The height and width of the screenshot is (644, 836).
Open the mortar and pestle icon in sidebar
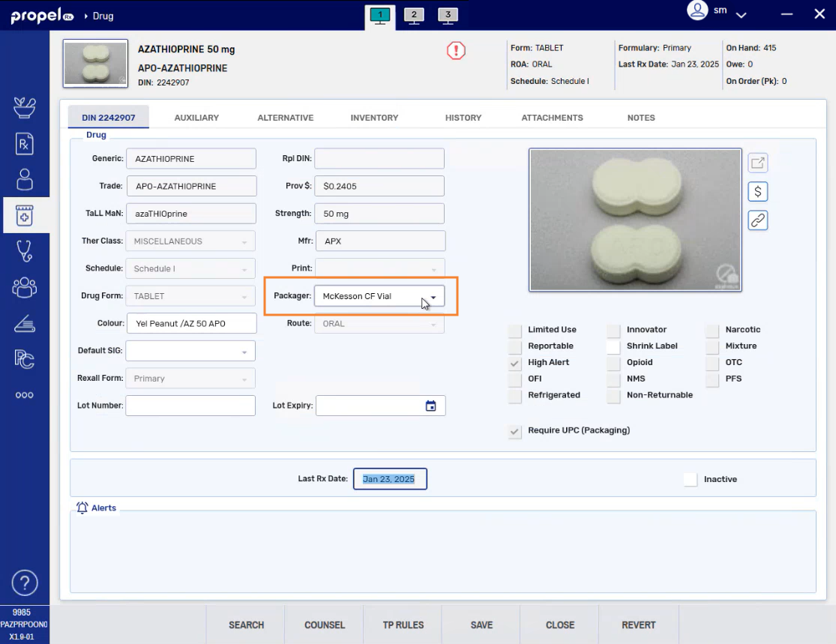25,107
